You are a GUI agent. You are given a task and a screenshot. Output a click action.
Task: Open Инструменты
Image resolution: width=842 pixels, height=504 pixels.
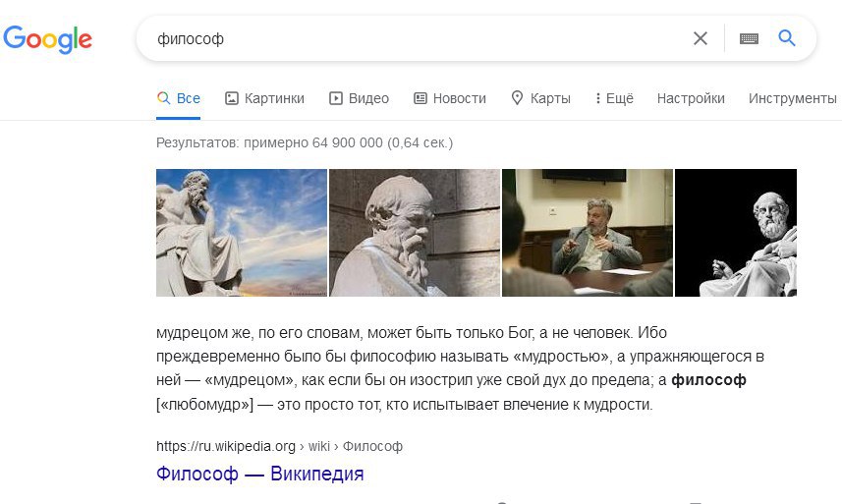[793, 98]
